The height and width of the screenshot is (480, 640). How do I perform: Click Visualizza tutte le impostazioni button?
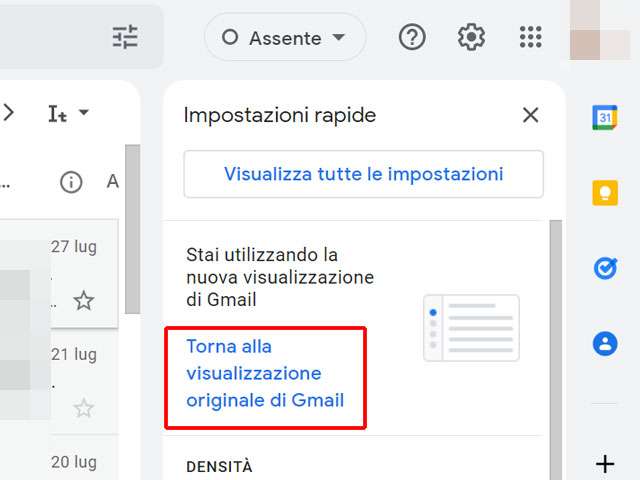363,174
